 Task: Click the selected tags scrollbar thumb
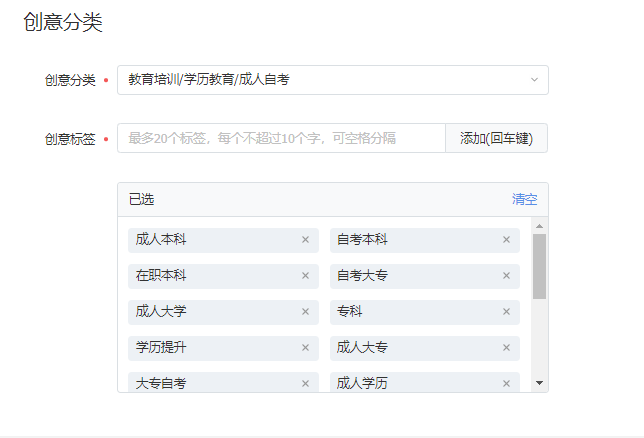coord(540,267)
